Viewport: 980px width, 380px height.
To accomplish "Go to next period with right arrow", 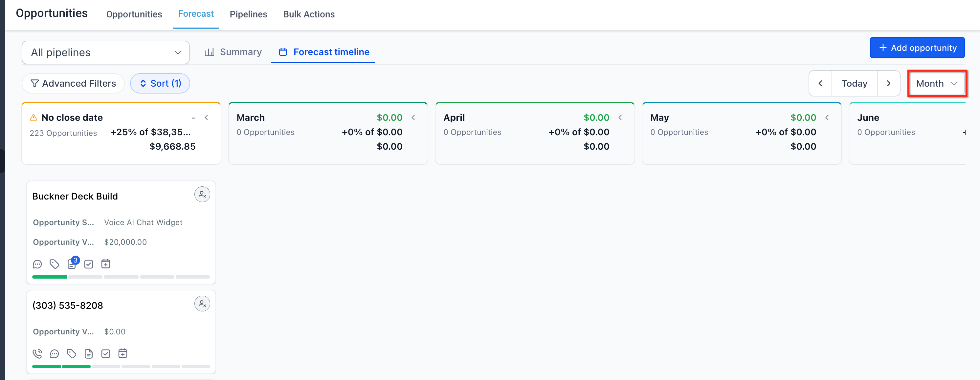I will (x=888, y=83).
